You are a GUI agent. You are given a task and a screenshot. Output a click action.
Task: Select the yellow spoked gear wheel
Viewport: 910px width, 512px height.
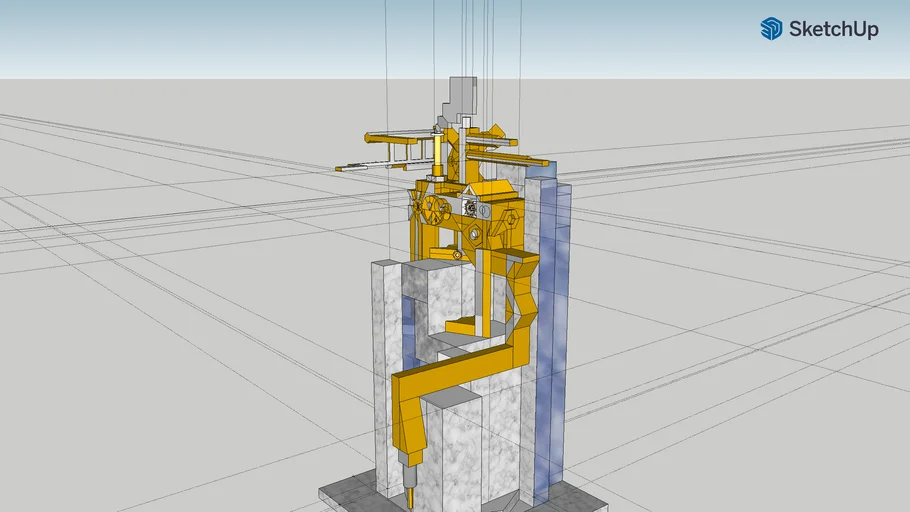[434, 210]
